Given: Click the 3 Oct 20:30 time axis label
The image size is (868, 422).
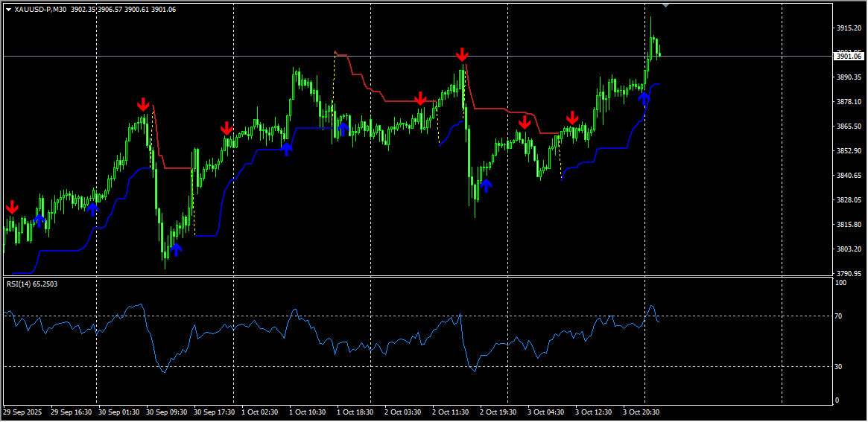Looking at the screenshot, I should tap(641, 412).
